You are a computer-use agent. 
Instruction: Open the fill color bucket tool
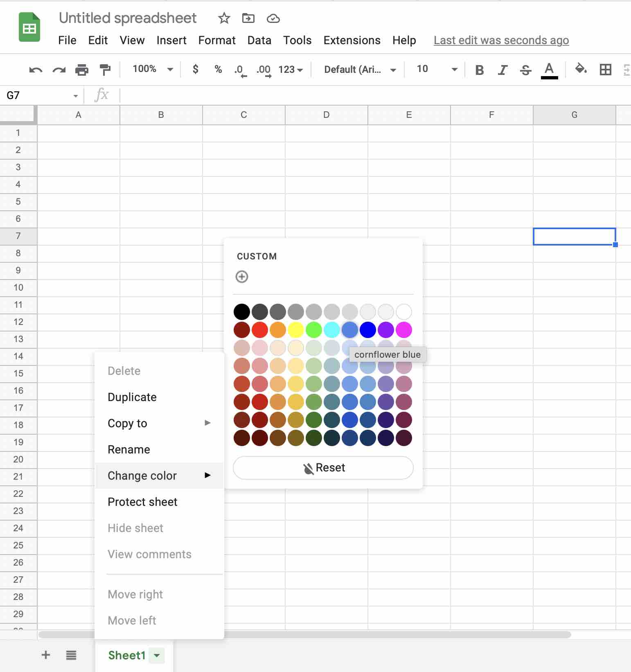581,69
